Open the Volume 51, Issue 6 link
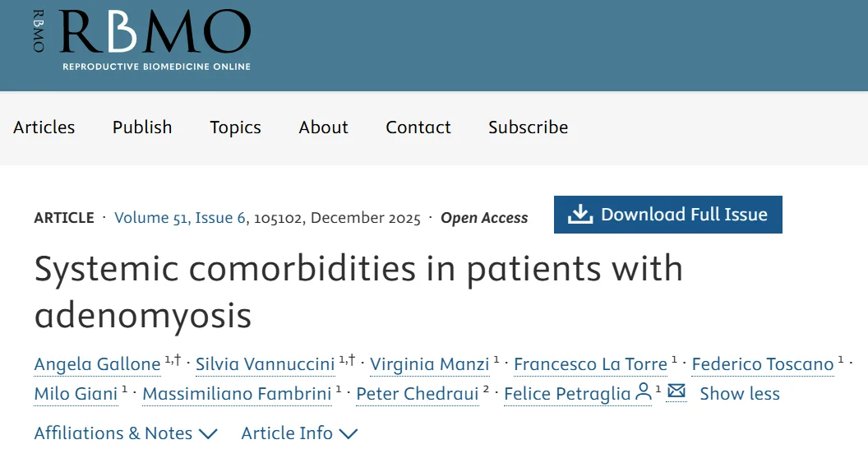Viewport: 868px width, 449px height. (x=180, y=218)
